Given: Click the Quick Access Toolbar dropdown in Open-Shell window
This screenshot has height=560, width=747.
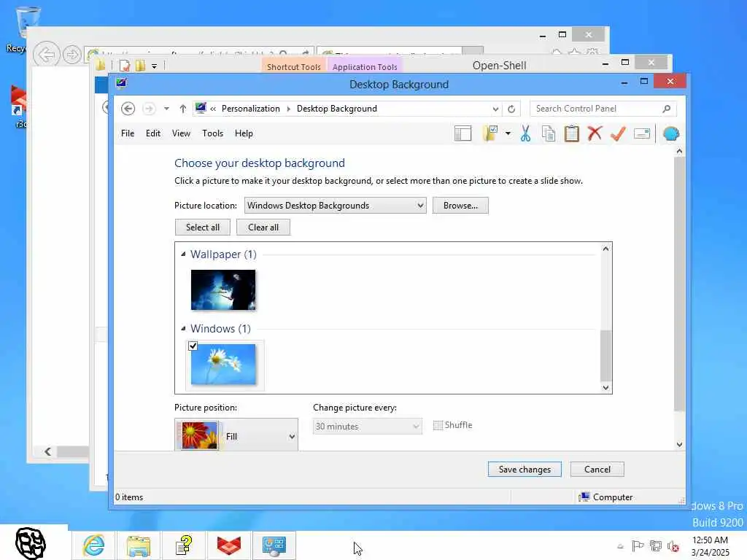Looking at the screenshot, I should (155, 66).
